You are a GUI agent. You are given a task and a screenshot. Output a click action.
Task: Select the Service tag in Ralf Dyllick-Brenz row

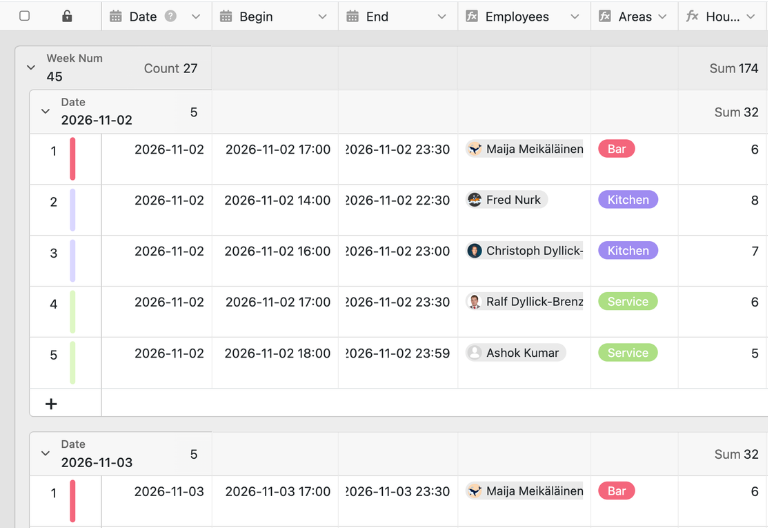(x=627, y=302)
